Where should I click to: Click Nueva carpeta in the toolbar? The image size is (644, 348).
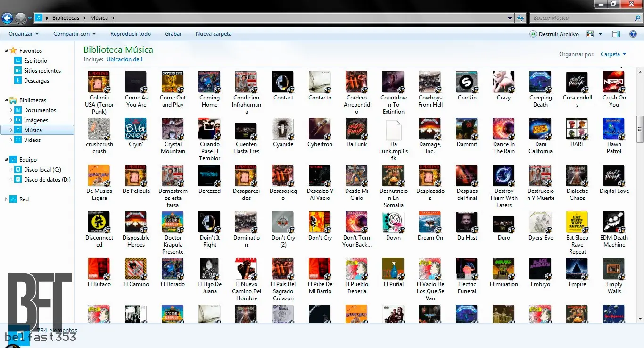tap(214, 34)
